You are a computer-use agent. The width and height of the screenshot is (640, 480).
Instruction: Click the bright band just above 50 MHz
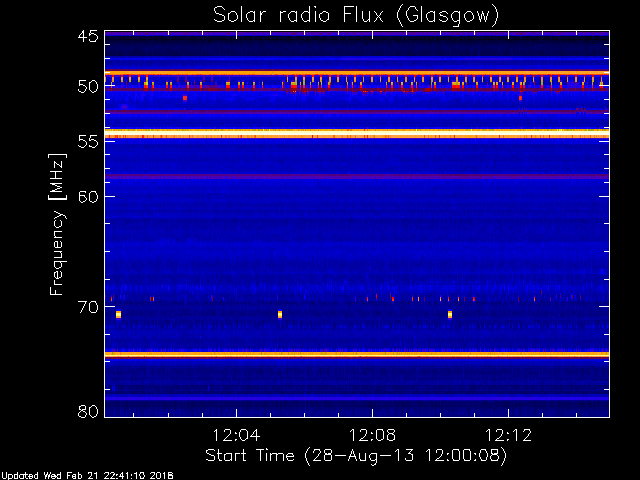tap(357, 73)
